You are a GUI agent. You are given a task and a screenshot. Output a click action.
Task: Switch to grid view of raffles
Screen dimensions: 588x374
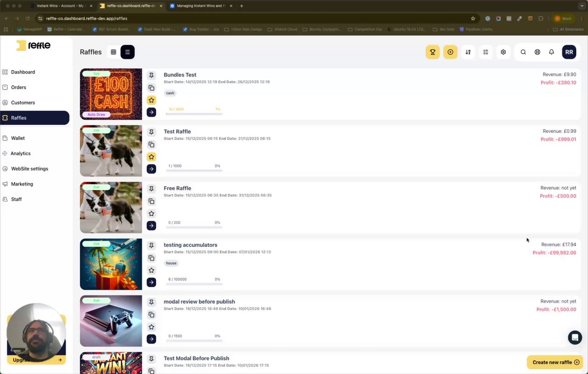click(x=113, y=52)
